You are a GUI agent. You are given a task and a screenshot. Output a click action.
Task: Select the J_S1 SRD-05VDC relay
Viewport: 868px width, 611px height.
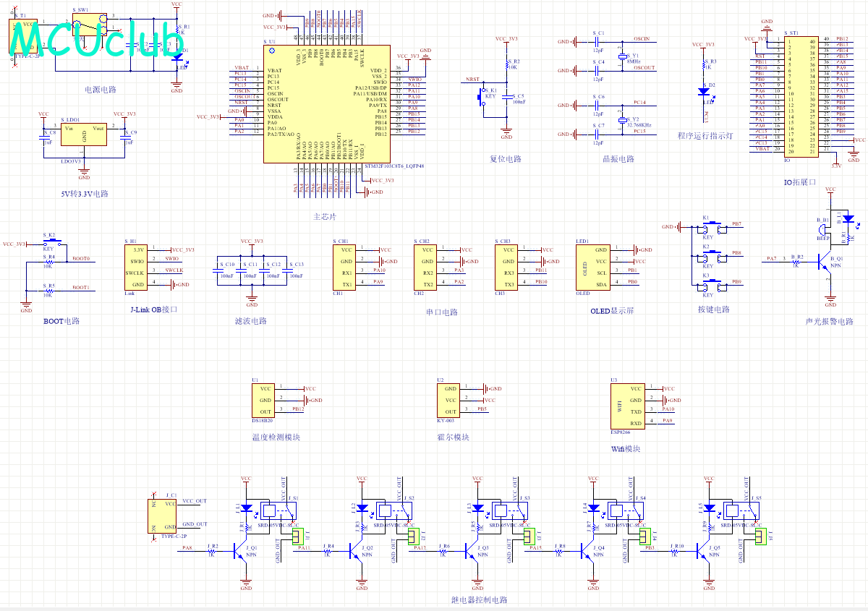278,512
